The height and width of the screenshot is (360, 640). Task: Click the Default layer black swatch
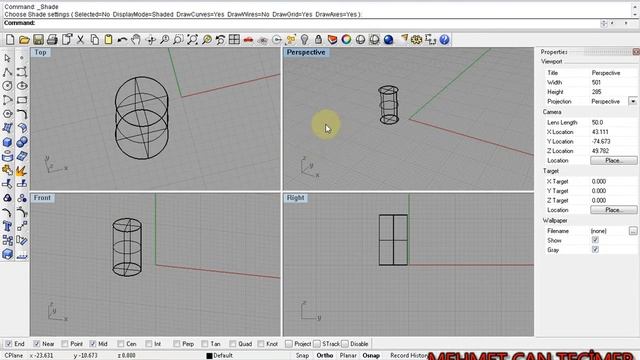[x=209, y=356]
